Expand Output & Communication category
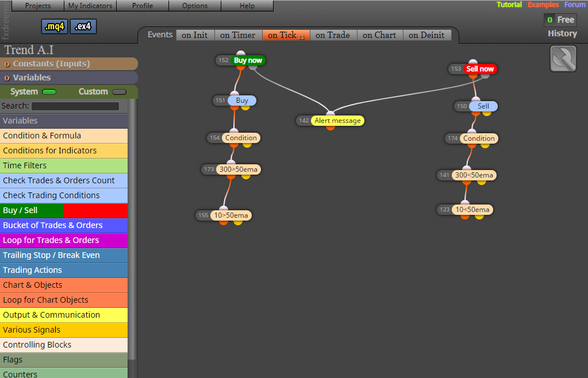Image resolution: width=588 pixels, height=378 pixels. tap(64, 315)
